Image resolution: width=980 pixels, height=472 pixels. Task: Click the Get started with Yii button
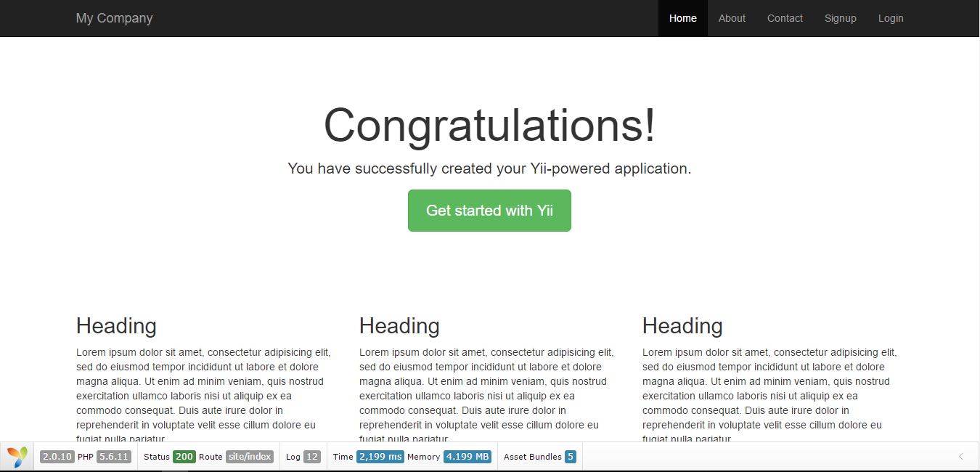pyautogui.click(x=489, y=211)
